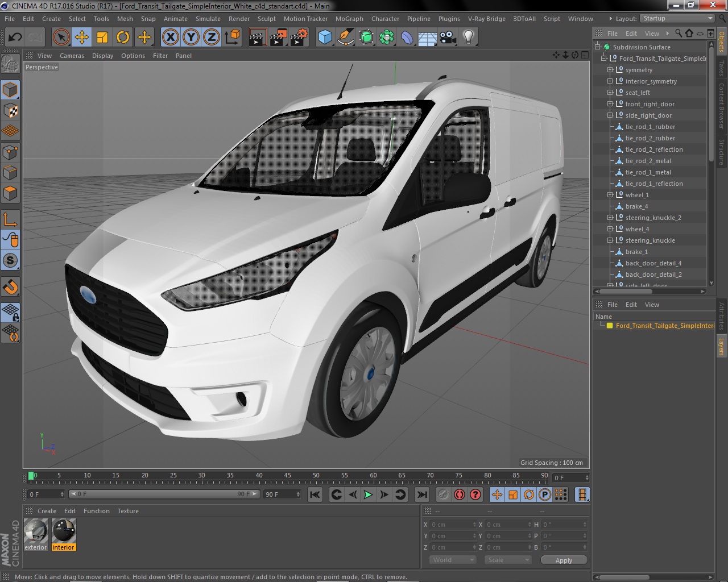
Task: Enable Points mode in left toolbar
Action: click(10, 152)
